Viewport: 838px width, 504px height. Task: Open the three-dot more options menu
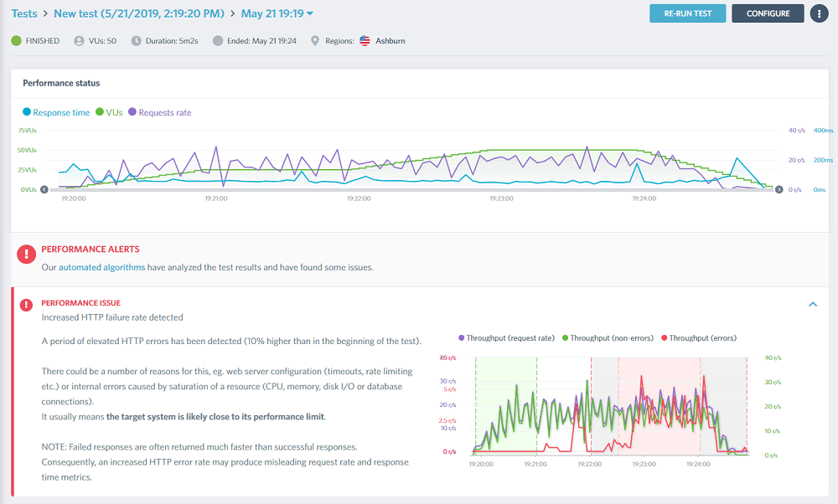pos(819,13)
